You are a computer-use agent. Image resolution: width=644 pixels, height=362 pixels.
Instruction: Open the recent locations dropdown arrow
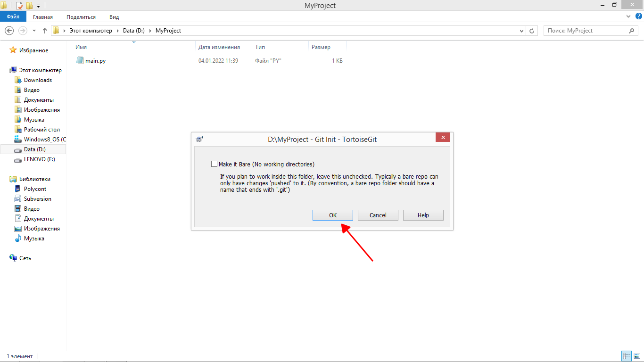(34, 31)
